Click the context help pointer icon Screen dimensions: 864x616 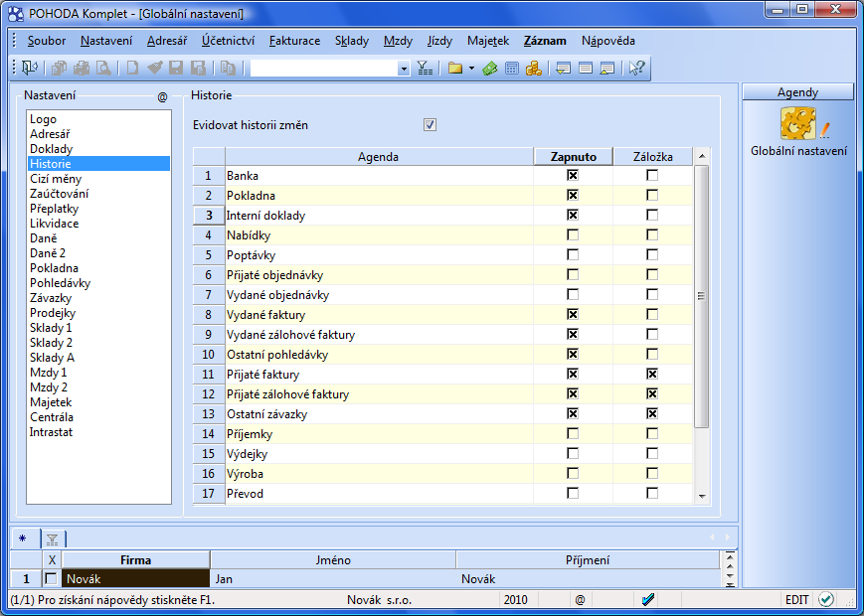tap(637, 68)
